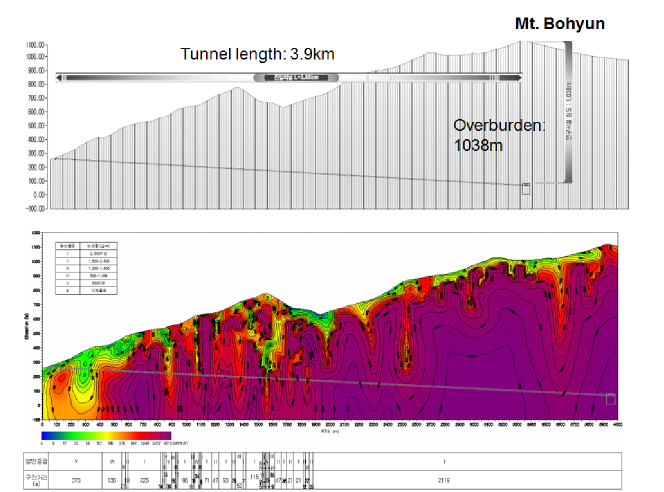
Task: Click the 0.00 elevation axis label
Action: point(39,195)
